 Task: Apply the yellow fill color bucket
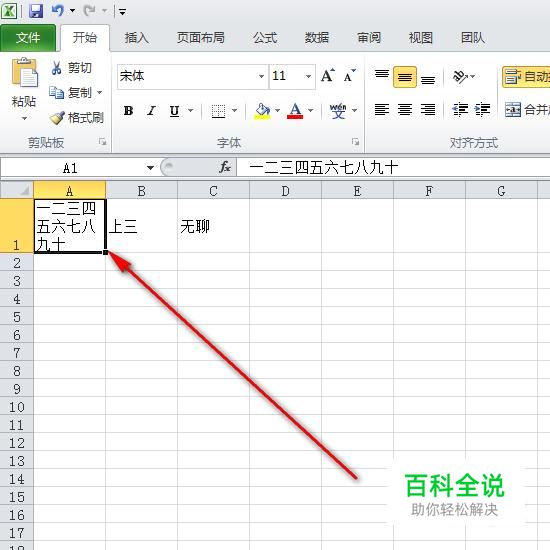point(262,111)
